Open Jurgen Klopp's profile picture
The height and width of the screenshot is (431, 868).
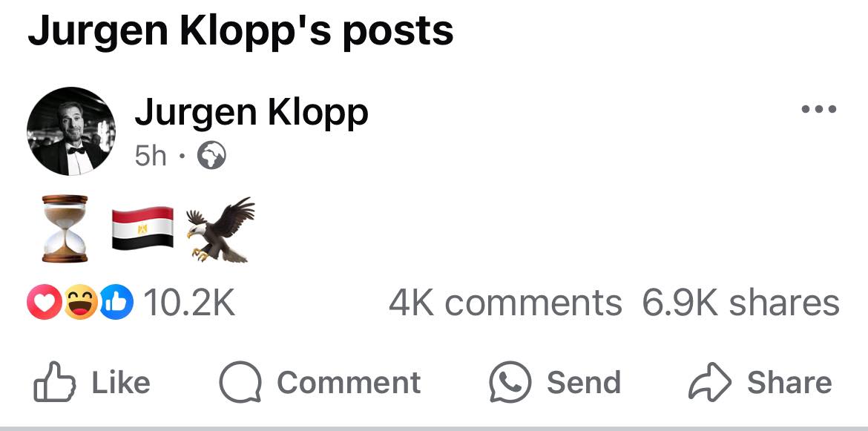click(x=71, y=131)
